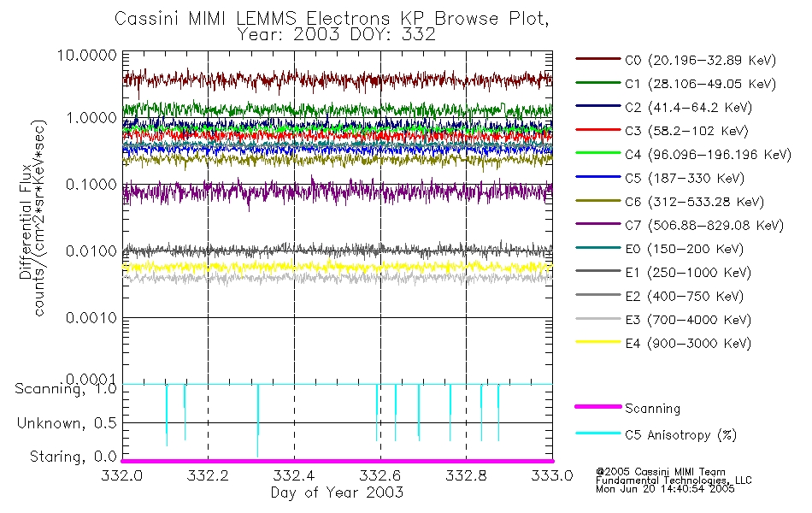The height and width of the screenshot is (513, 812).
Task: Click the C5 blue legend swatch
Action: pos(598,177)
